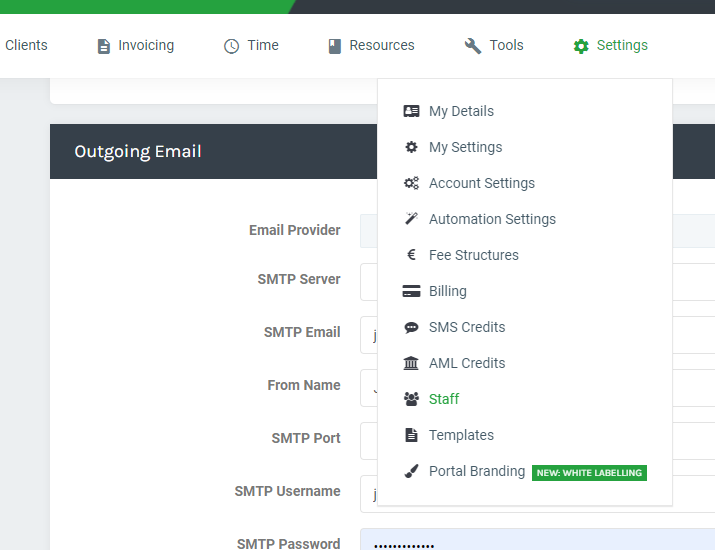715x550 pixels.
Task: Click the SMS Credits speech bubble icon
Action: point(411,327)
